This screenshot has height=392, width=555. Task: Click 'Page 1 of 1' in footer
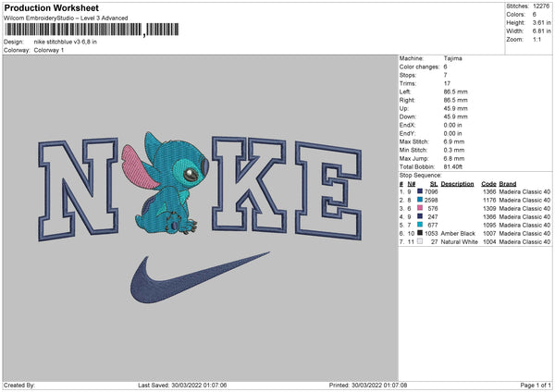[x=536, y=386]
